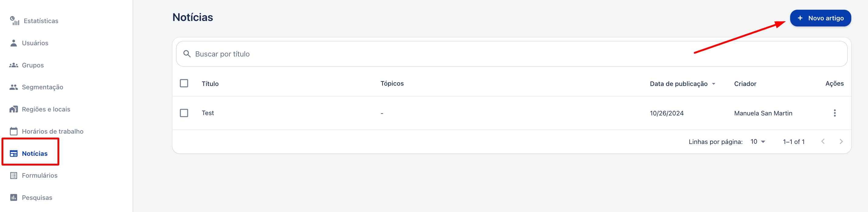Go to previous page chevron
This screenshot has height=212, width=868.
(x=823, y=142)
